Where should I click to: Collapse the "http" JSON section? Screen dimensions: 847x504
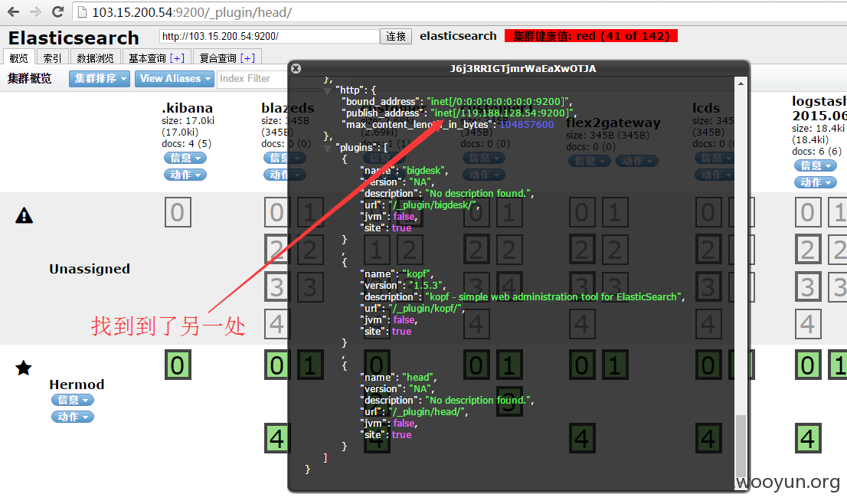click(x=327, y=90)
